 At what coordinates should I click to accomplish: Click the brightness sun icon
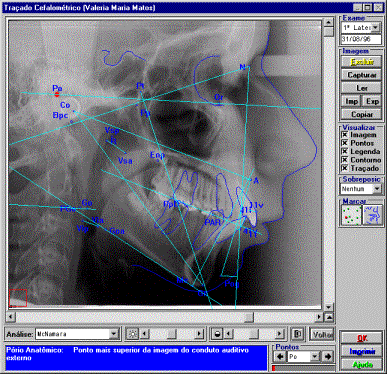[x=132, y=334]
